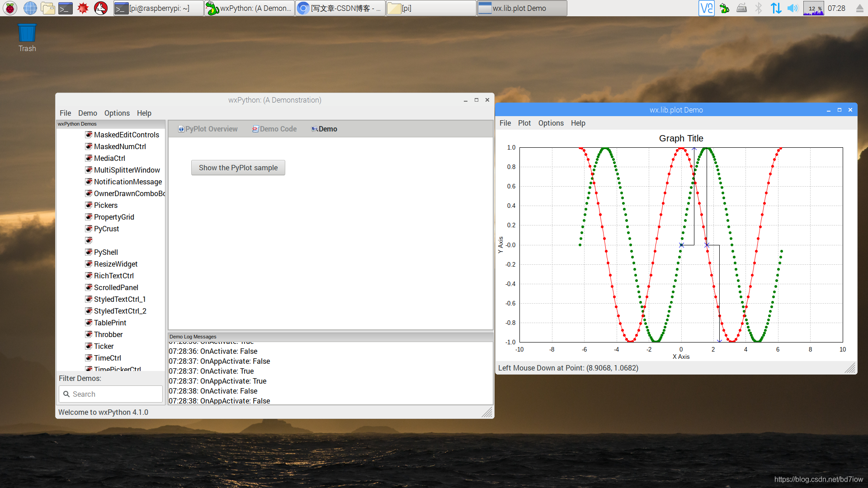
Task: Click the MediaCtrl demo icon
Action: 89,158
